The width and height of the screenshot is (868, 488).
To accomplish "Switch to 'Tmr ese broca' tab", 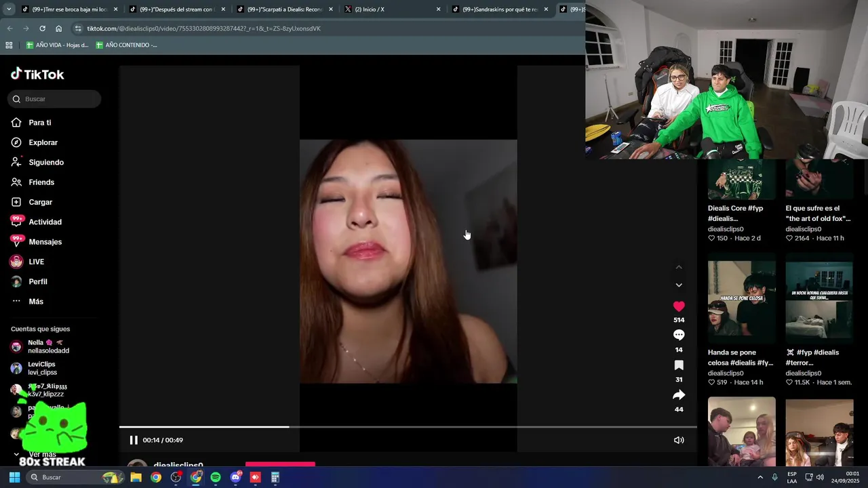I will (x=71, y=9).
